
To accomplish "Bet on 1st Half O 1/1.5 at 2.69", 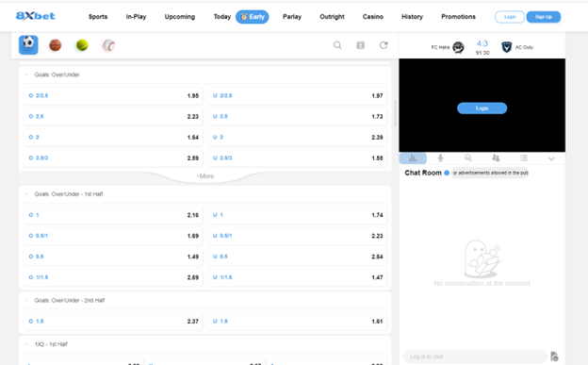I will [113, 277].
